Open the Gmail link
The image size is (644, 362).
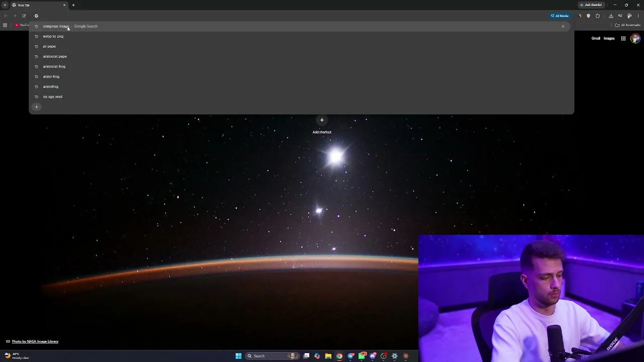pos(596,38)
